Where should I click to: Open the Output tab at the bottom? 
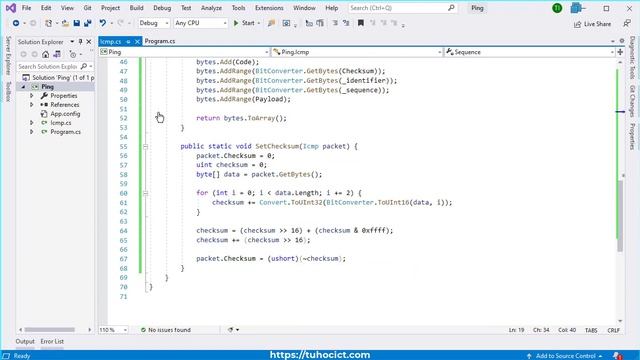coord(25,341)
